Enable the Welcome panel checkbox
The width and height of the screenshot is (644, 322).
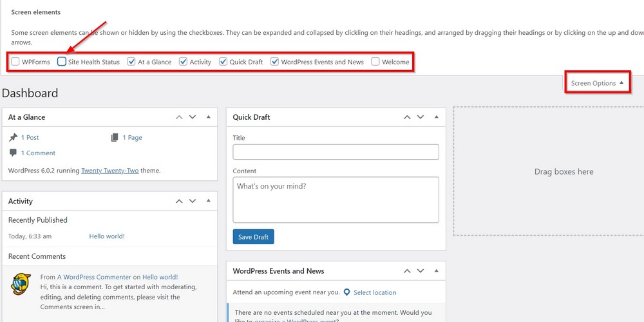pyautogui.click(x=375, y=62)
